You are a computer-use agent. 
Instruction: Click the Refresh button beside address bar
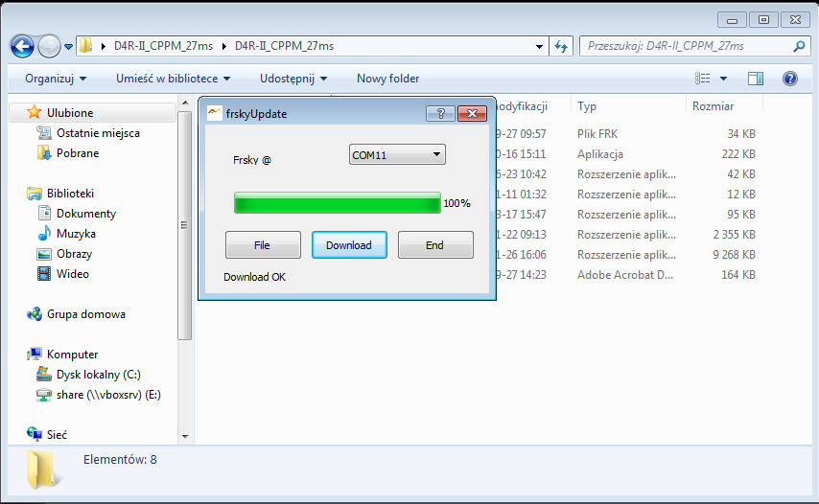coord(561,46)
